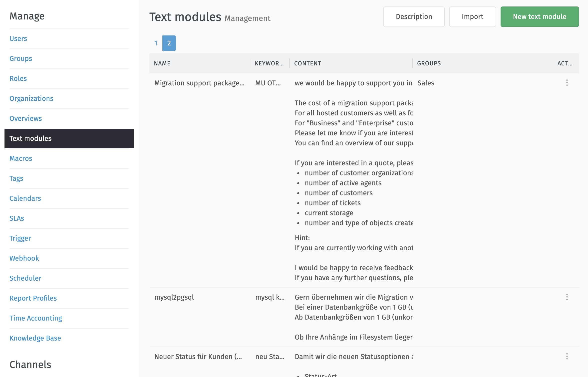Sort the table by the Name column
The image size is (588, 377).
(x=162, y=63)
